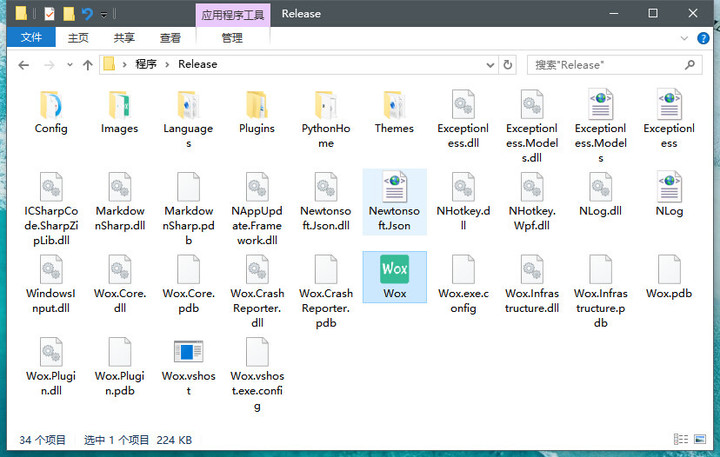Expand the recent locations dropdown

tap(70, 65)
